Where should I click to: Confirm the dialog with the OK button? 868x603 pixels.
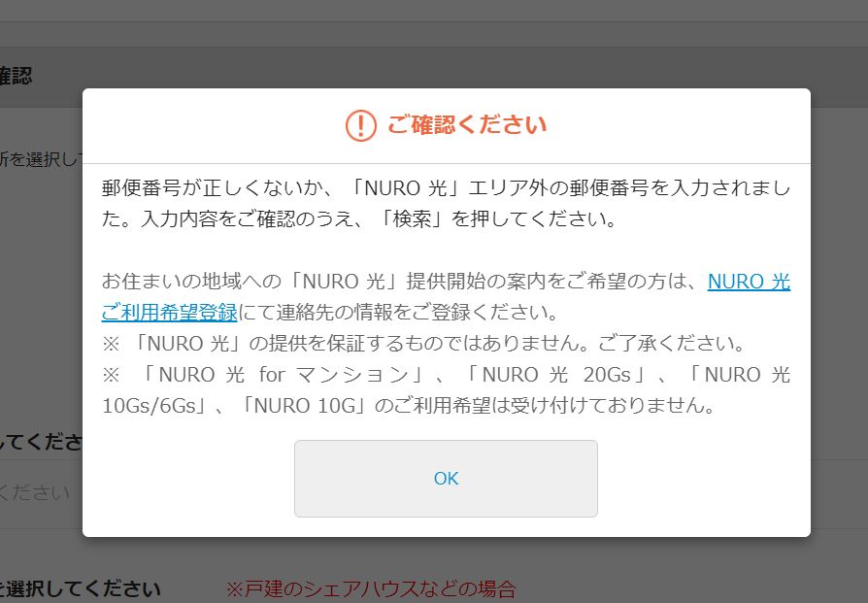pos(446,479)
